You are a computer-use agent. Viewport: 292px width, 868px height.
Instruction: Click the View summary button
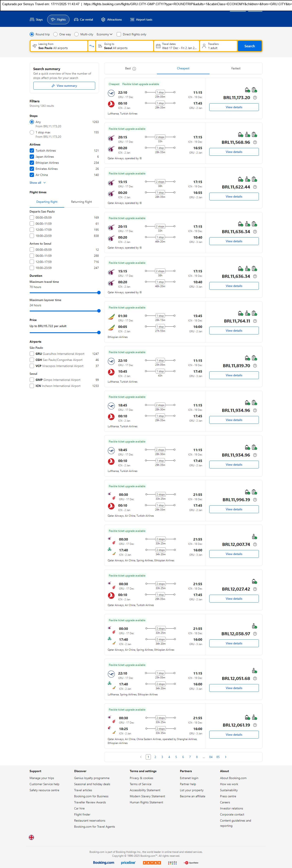[64, 86]
